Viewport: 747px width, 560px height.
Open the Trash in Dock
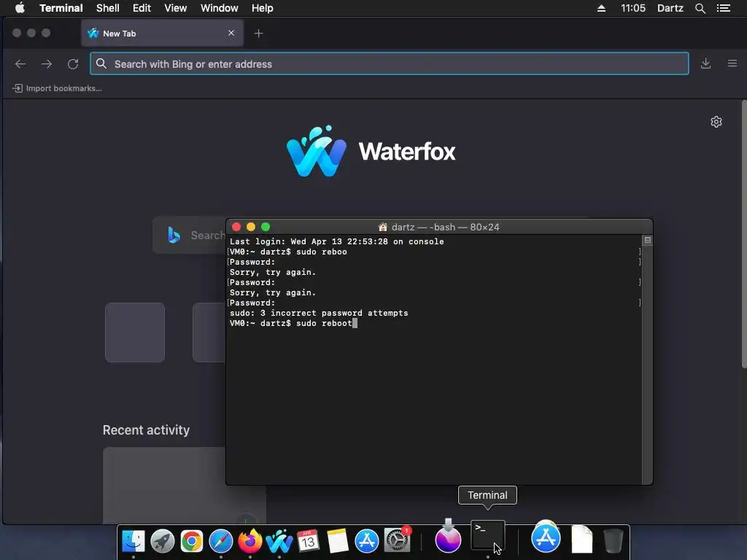(614, 540)
